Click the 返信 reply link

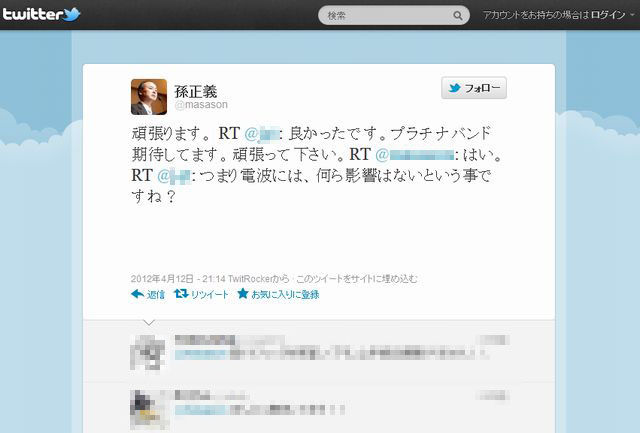click(156, 294)
